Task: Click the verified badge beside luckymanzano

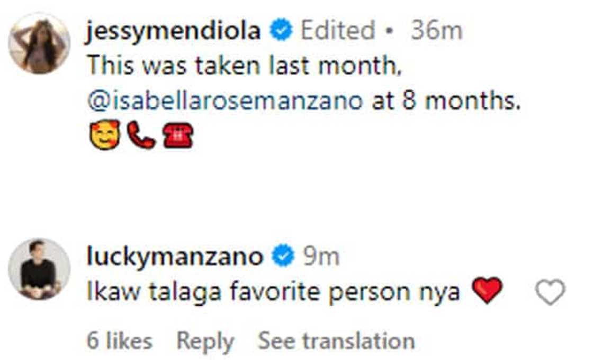Action: 282,257
